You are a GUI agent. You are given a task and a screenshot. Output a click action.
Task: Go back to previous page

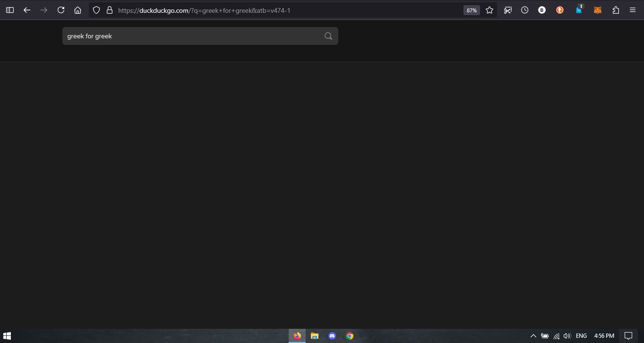tap(27, 10)
